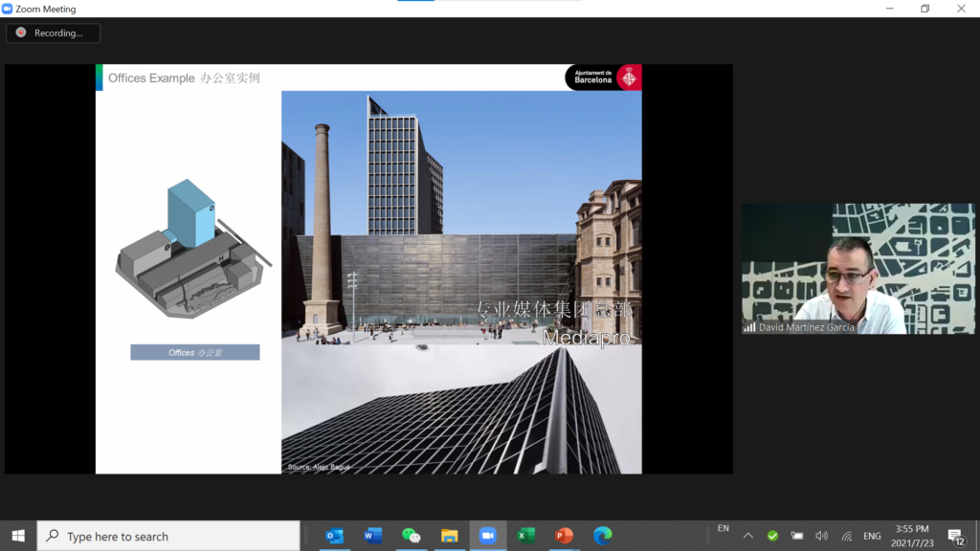980x551 pixels.
Task: Click the Recording indicator in Zoom
Action: (x=53, y=33)
